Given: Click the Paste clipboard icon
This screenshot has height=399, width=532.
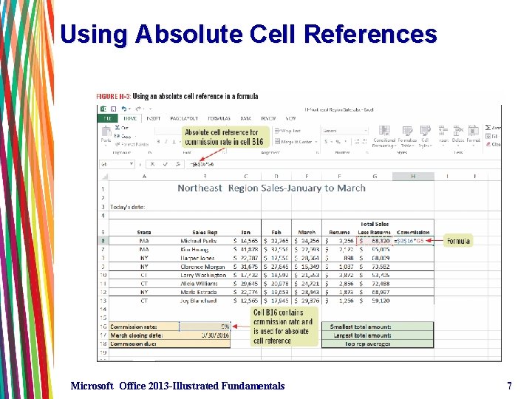Looking at the screenshot, I should [x=106, y=131].
